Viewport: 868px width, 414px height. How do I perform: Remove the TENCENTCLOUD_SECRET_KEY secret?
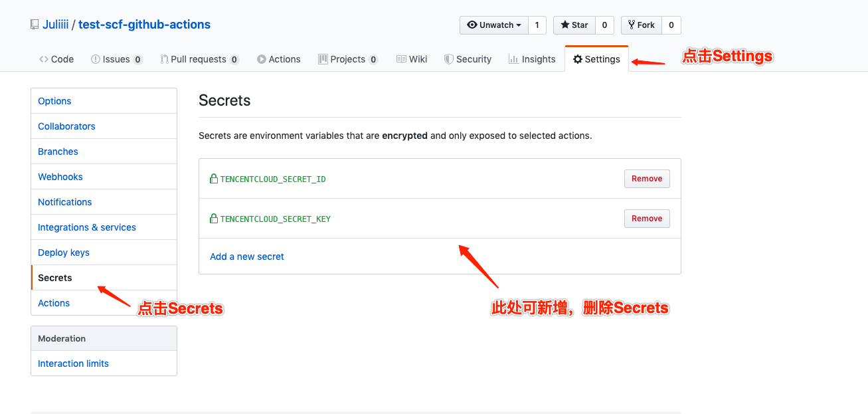click(x=647, y=219)
